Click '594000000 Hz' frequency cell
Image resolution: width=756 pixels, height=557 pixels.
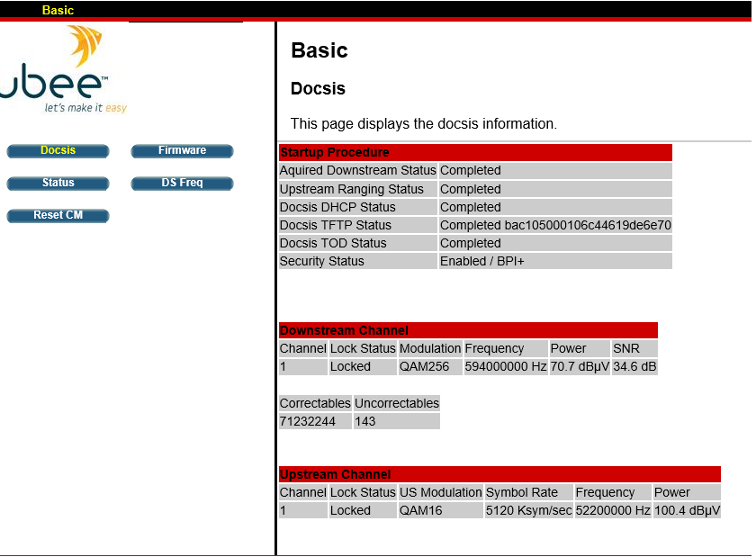pyautogui.click(x=506, y=366)
